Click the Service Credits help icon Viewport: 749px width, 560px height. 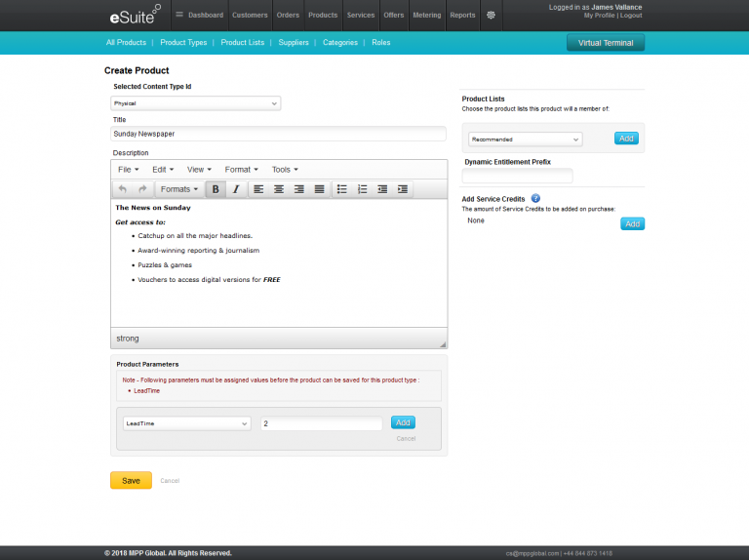[535, 198]
